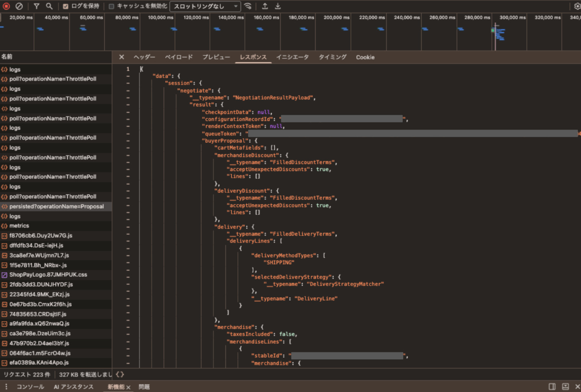Switch to プレビュー tab
Viewport: 581px width, 392px height.
coord(216,57)
